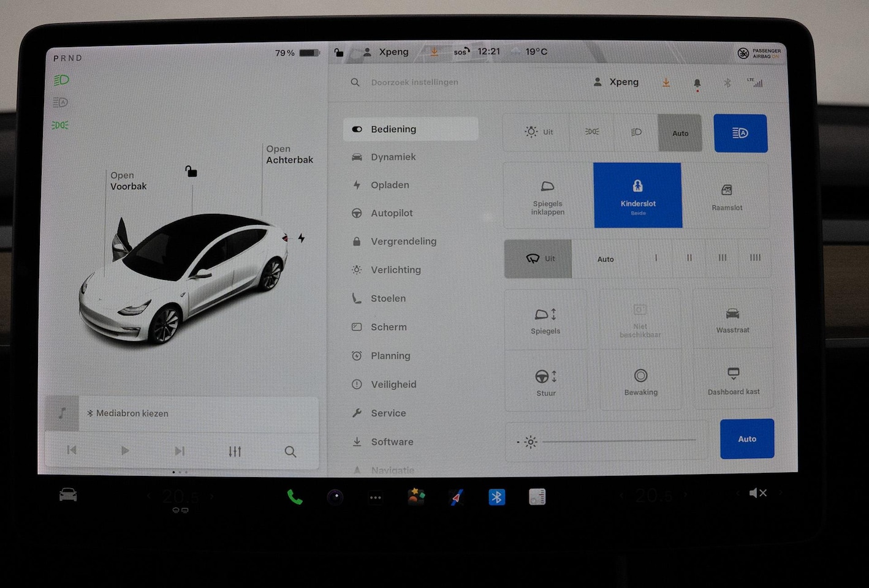Open the Autopilot settings section
869x588 pixels.
point(392,213)
